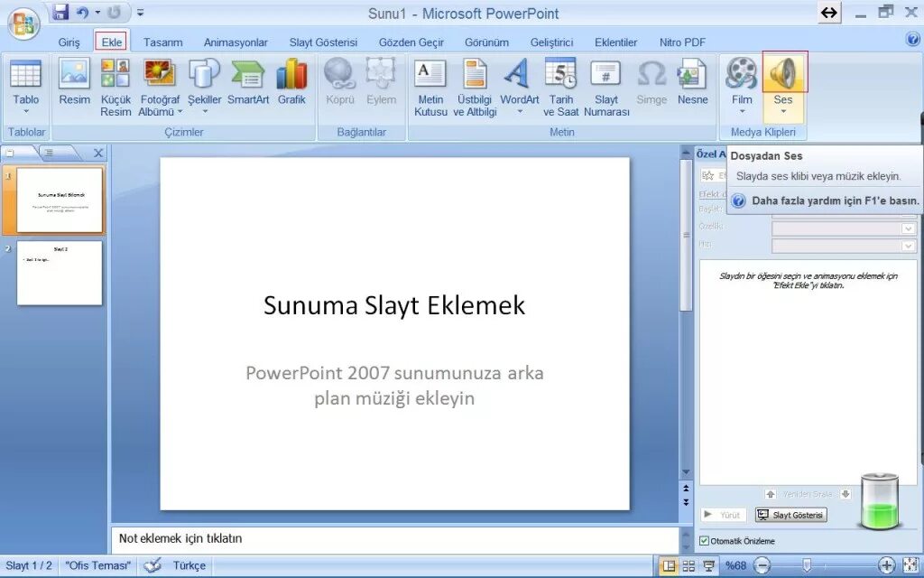Open the Animasyonlar tab
Screen dimensions: 924x578
point(236,42)
